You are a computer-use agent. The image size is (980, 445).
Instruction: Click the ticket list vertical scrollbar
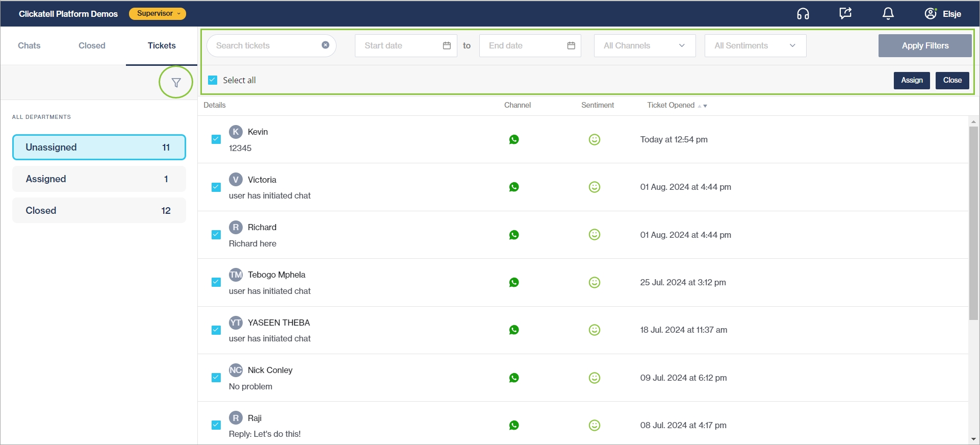(973, 223)
